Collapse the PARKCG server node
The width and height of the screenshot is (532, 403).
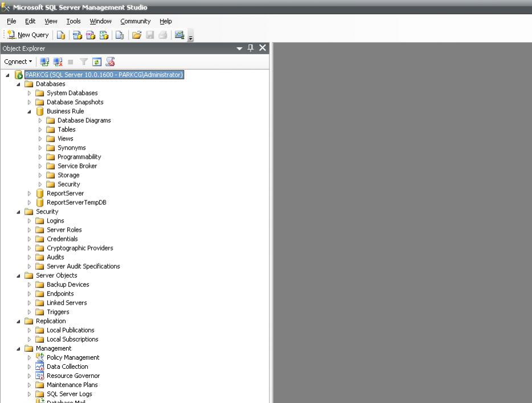(7, 75)
